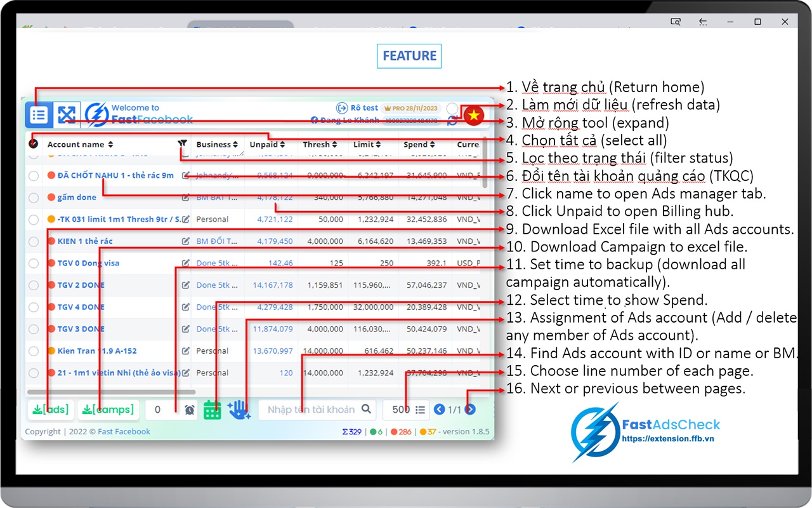Click edit icon on TGV 2 DONE row
Image resolution: width=812 pixels, height=508 pixels.
[185, 285]
